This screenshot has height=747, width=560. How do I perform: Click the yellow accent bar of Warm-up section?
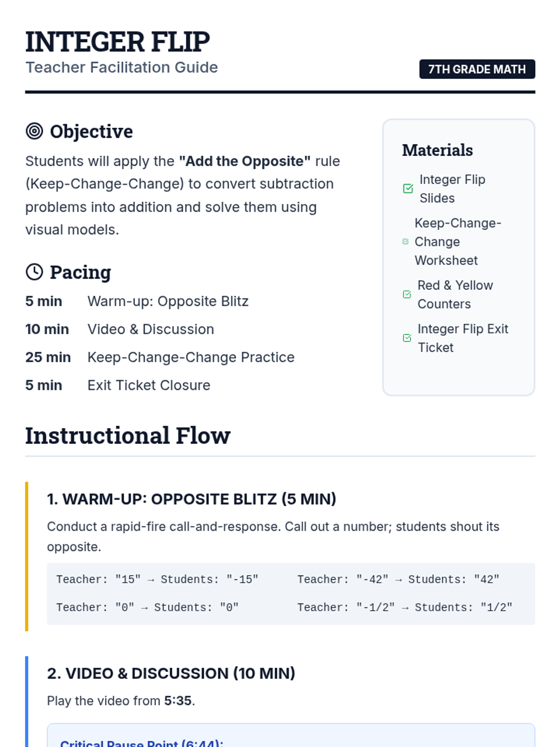click(27, 557)
